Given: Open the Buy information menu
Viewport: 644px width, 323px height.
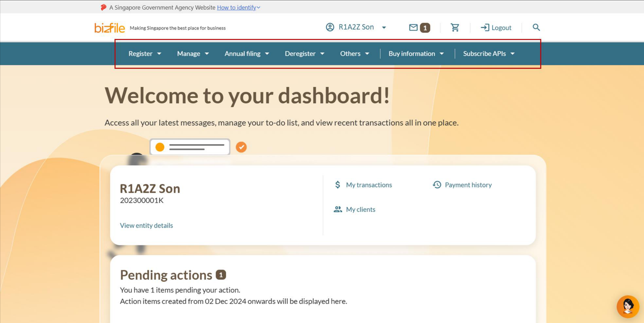Looking at the screenshot, I should pos(412,54).
